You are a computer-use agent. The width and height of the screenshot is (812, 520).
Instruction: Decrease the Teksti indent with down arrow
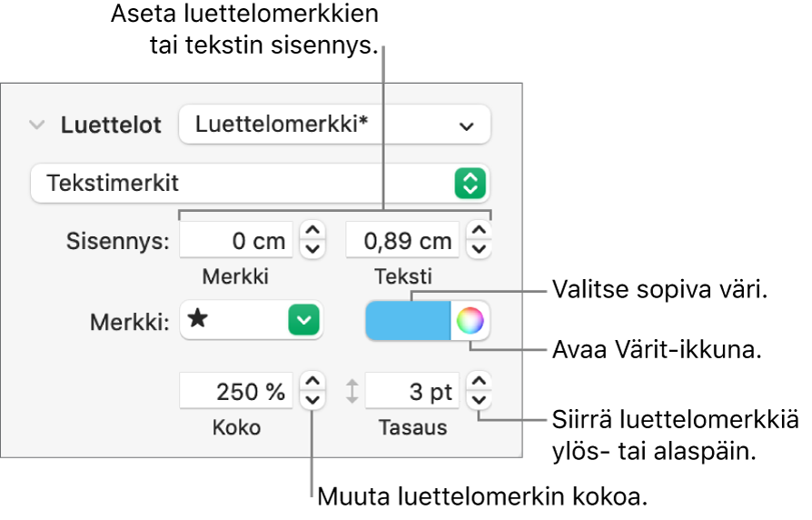478,248
